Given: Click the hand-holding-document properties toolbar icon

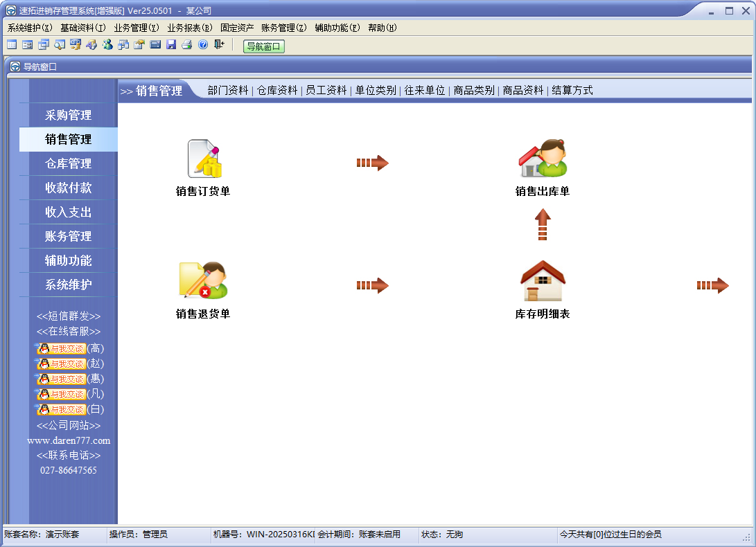Looking at the screenshot, I should click(139, 45).
